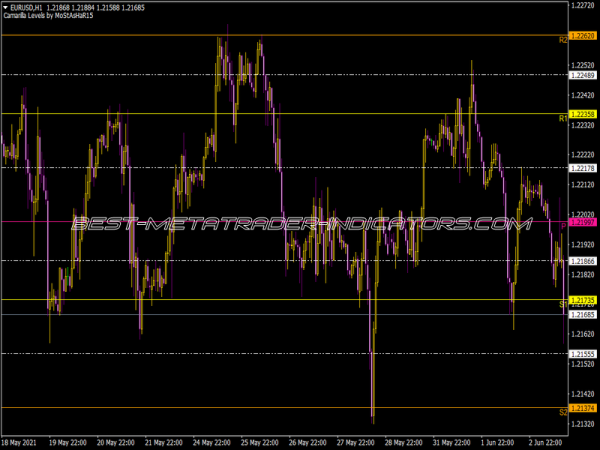Click the R2 level label
The width and height of the screenshot is (600, 450).
coord(563,40)
